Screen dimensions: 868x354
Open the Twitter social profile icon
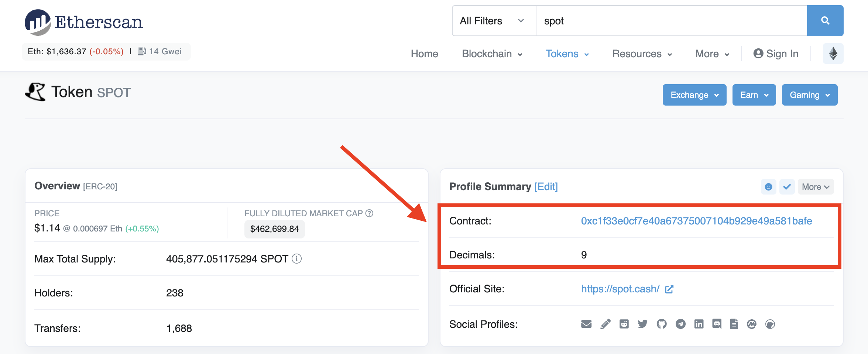(x=642, y=324)
